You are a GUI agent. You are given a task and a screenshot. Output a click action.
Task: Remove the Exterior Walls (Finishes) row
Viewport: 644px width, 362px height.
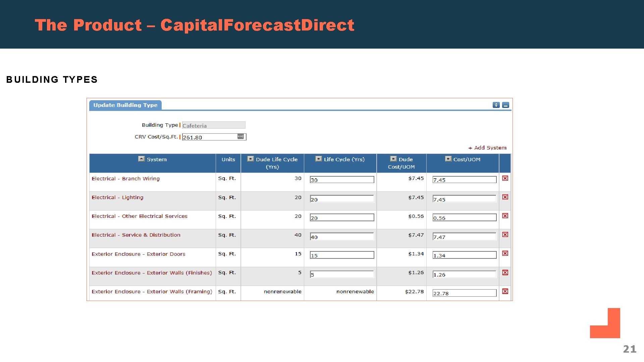[505, 273]
